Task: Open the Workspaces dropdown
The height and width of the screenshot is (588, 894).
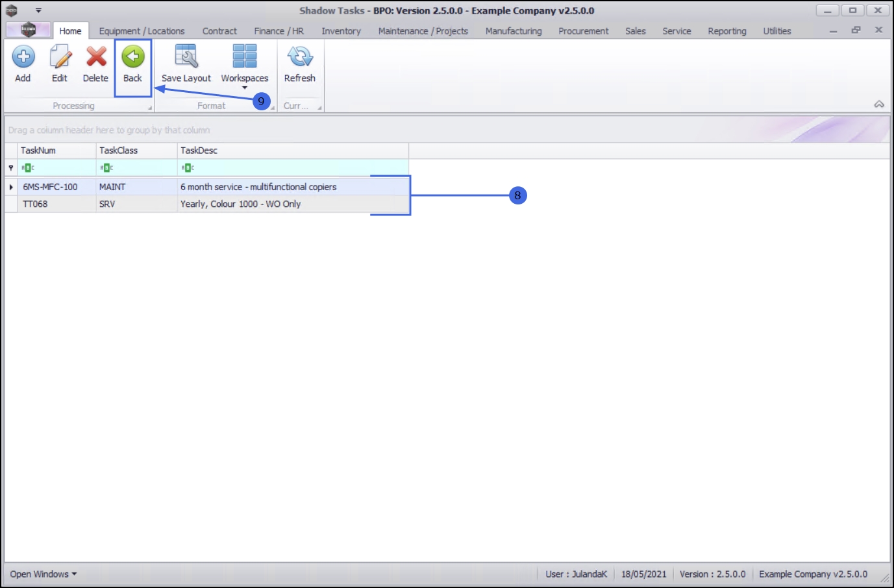Action: (245, 67)
